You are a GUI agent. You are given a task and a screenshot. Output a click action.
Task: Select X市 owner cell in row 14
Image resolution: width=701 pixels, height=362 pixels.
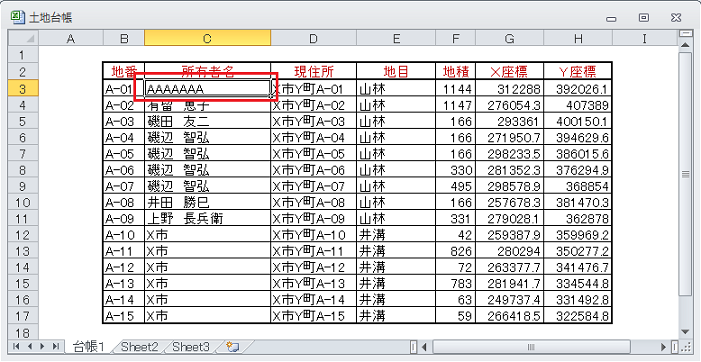coord(207,267)
